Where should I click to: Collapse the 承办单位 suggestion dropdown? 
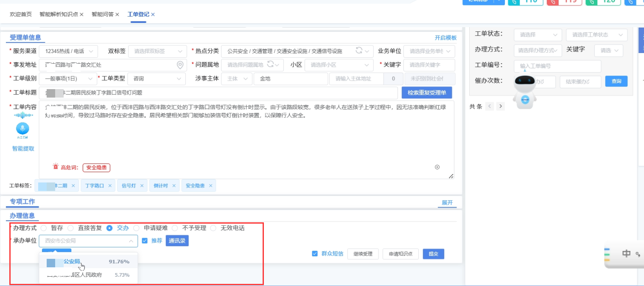(131, 241)
